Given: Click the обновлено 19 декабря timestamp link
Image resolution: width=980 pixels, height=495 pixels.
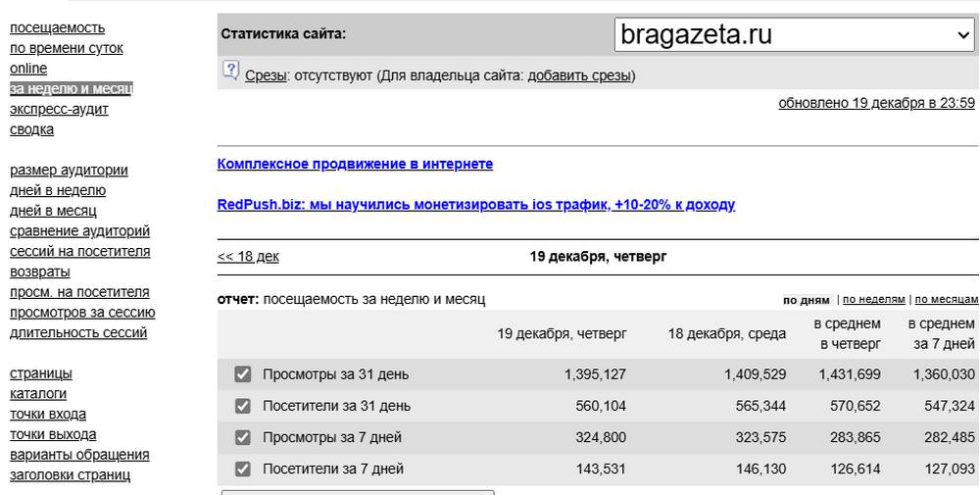Looking at the screenshot, I should coord(876,103).
